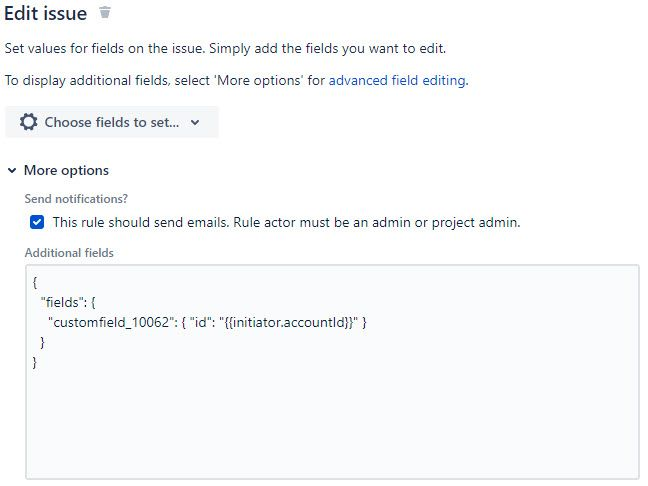
Task: Click the opening brace on first JSON line
Action: [35, 283]
